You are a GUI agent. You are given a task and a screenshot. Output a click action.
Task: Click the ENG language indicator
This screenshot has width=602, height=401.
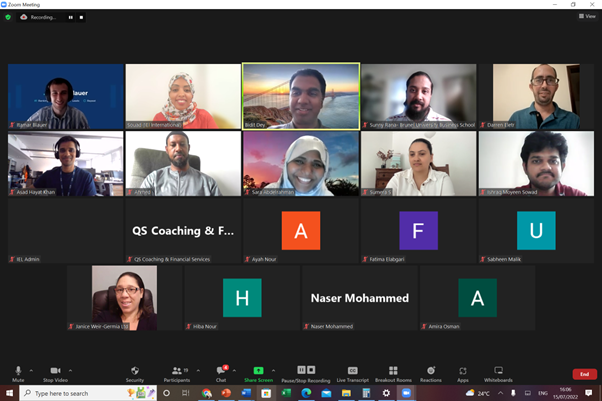click(x=542, y=393)
